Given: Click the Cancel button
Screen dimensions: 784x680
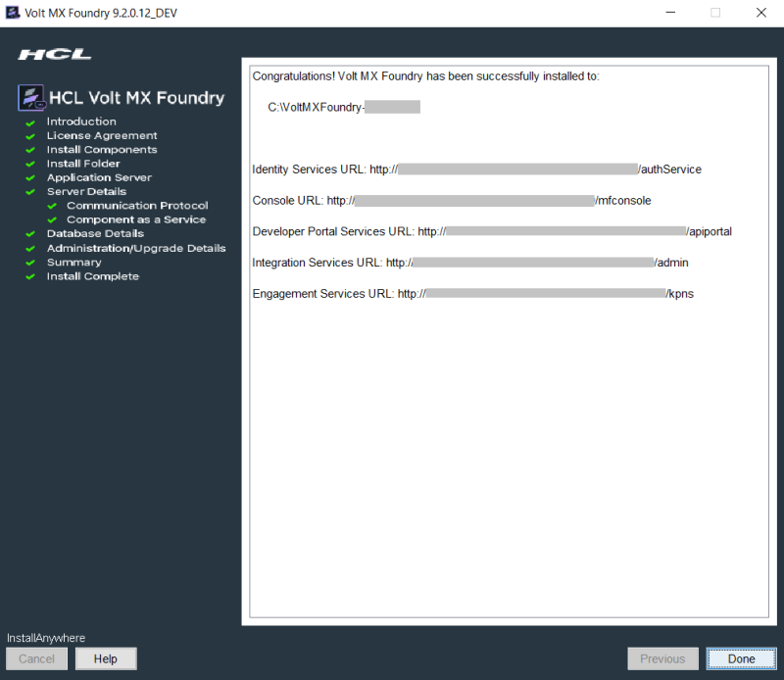Looking at the screenshot, I should 36,658.
